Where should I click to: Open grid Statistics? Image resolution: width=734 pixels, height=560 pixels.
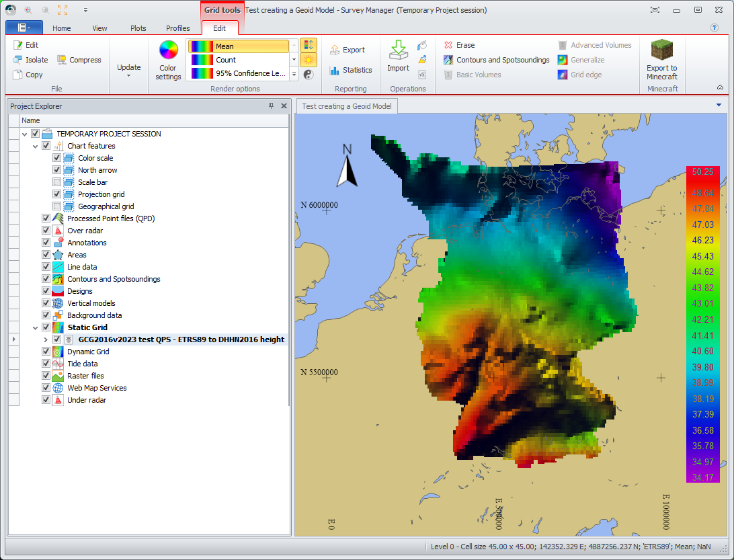pos(350,70)
